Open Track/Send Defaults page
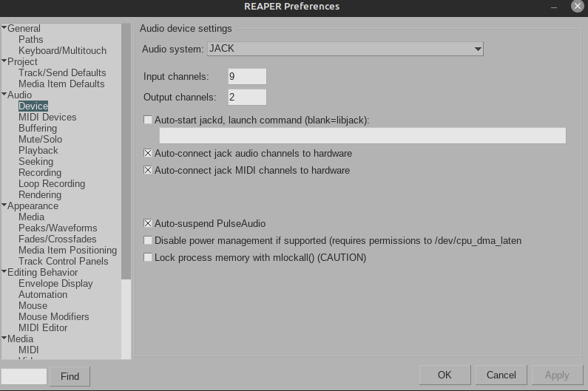 [x=62, y=72]
